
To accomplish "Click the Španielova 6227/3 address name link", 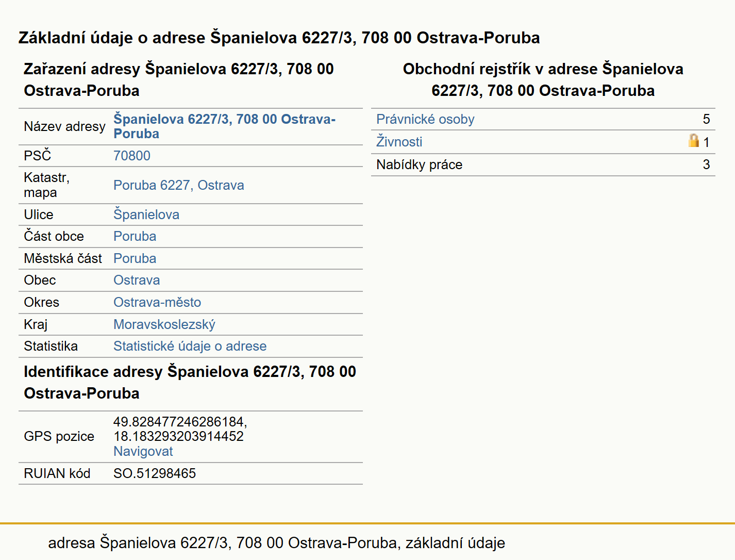I will (224, 126).
